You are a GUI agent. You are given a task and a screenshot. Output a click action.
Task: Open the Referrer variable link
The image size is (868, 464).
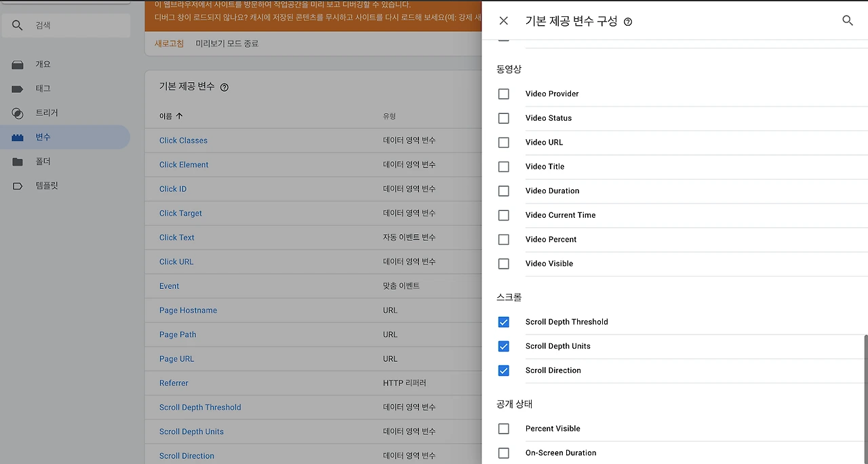click(x=174, y=383)
